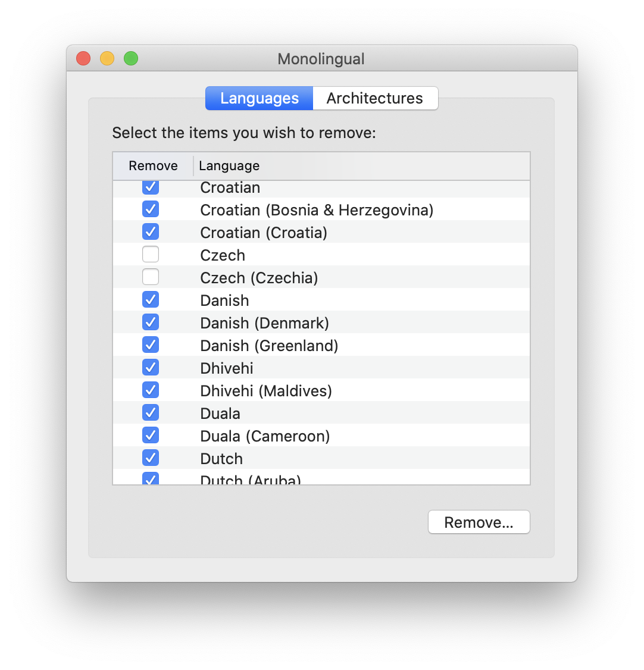This screenshot has width=644, height=670.
Task: Toggle the Danish (Greenland) checkbox
Action: tap(151, 345)
